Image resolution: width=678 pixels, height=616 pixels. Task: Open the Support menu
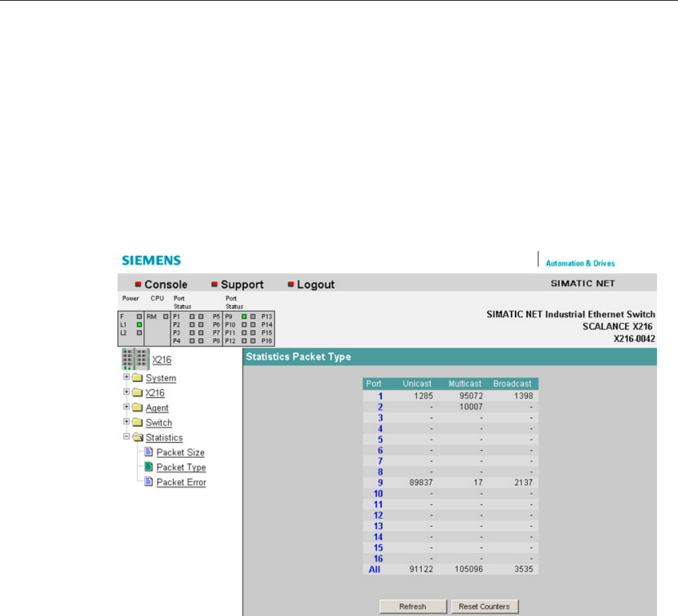[242, 285]
